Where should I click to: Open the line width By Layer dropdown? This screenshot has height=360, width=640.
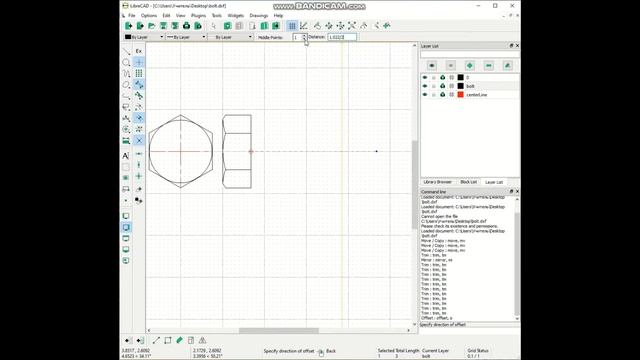[186, 37]
